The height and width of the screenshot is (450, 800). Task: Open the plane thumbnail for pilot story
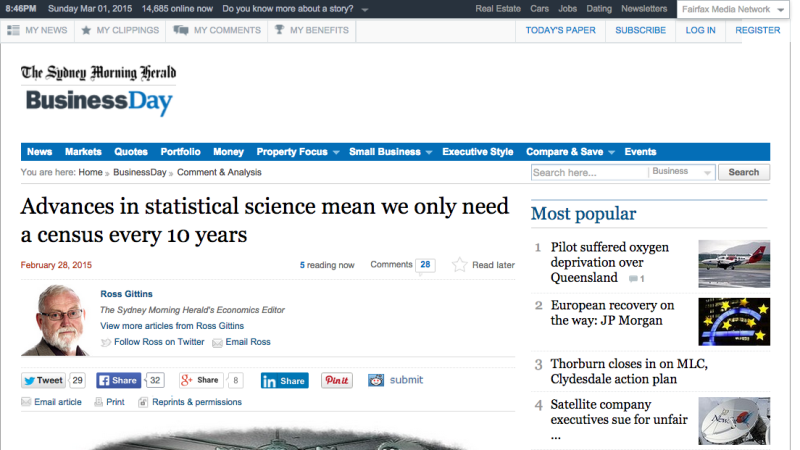(734, 264)
